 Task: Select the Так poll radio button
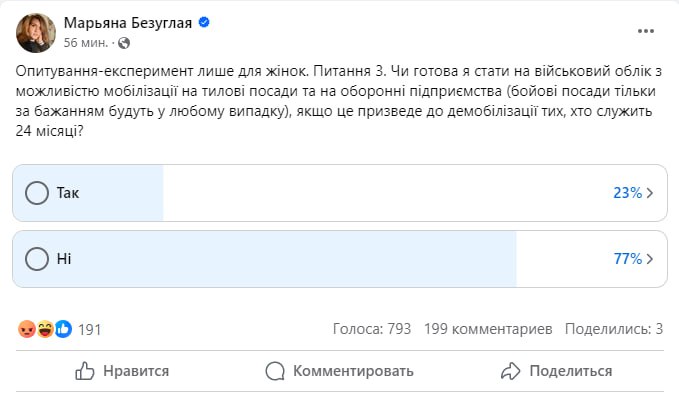point(37,193)
